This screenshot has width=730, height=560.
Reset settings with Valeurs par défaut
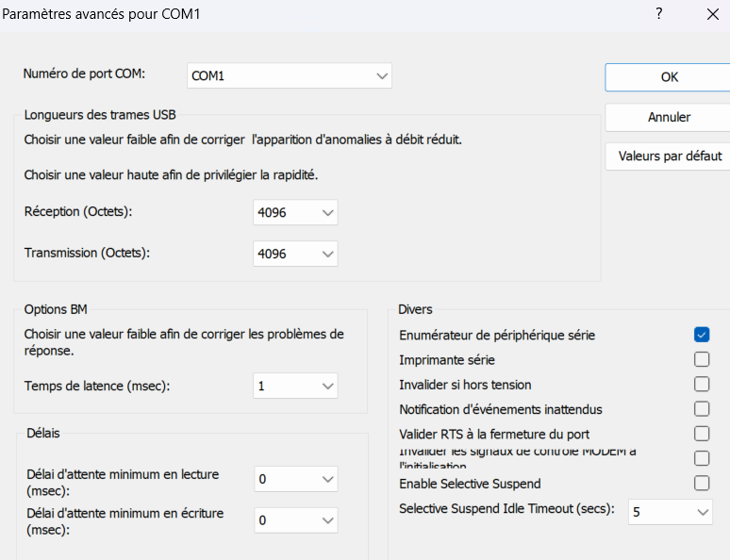tap(668, 156)
